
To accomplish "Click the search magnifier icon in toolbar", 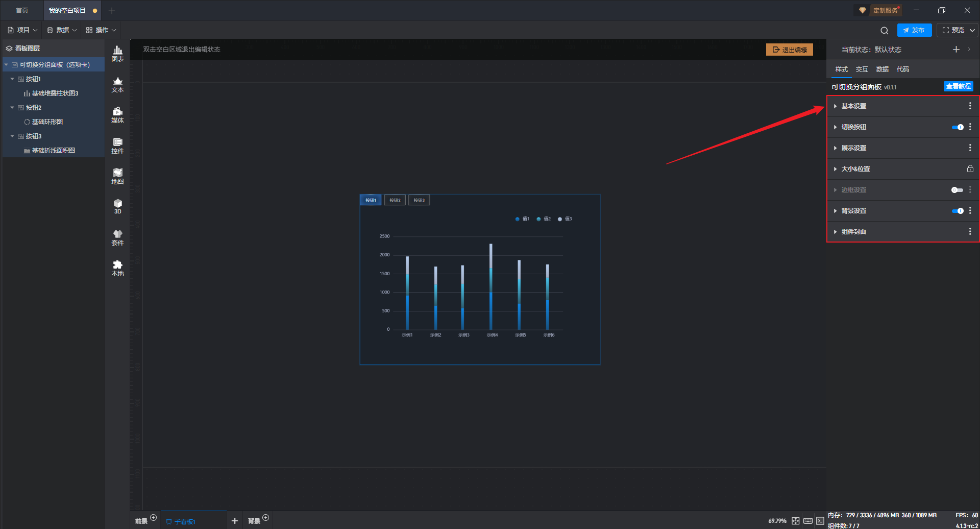I will (885, 30).
